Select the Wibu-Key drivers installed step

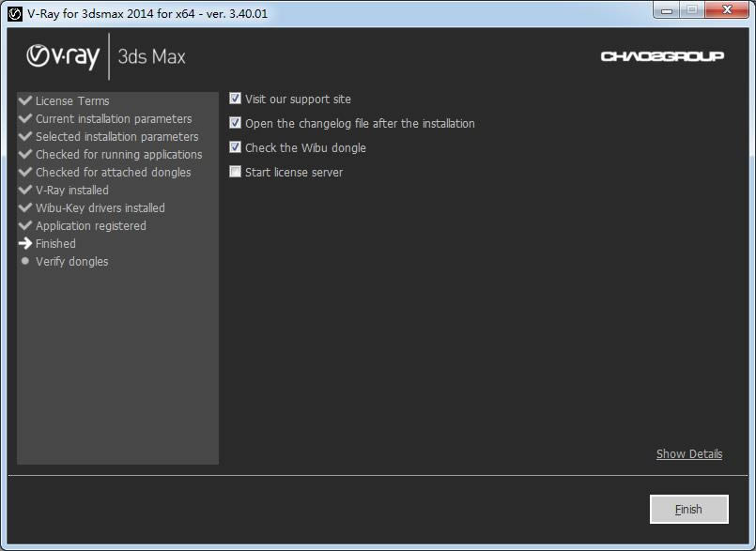[x=100, y=207]
